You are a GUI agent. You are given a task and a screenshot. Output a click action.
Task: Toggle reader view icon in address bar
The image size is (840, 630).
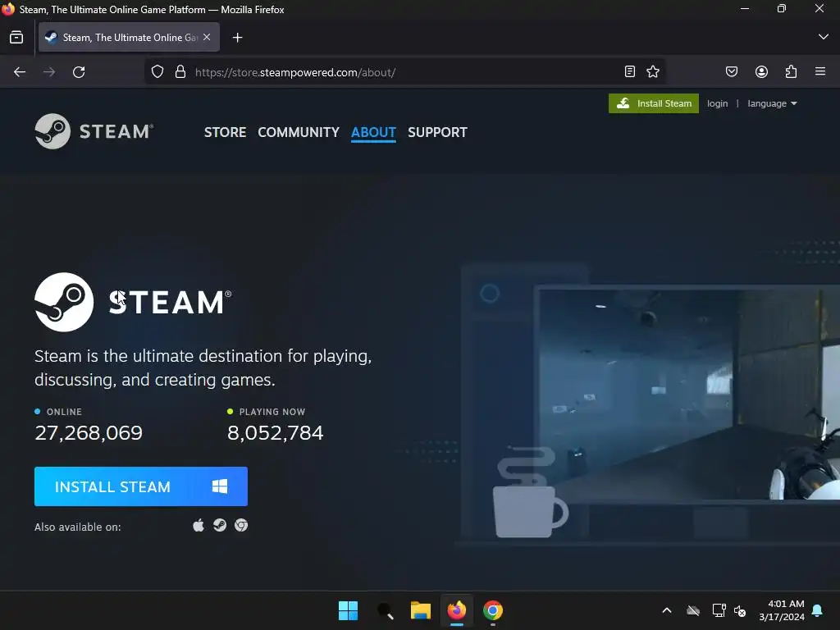(x=630, y=72)
